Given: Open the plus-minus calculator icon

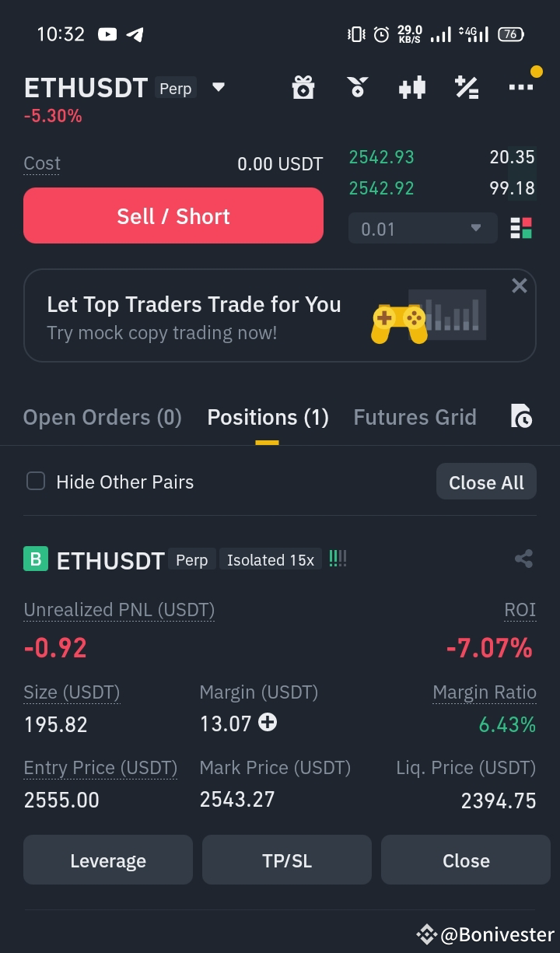Looking at the screenshot, I should click(467, 87).
